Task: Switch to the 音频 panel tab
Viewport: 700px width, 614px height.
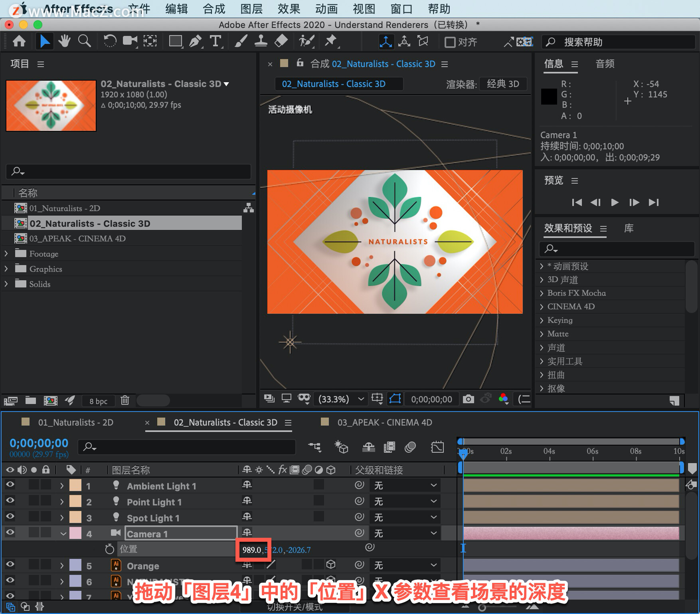Action: click(x=605, y=63)
